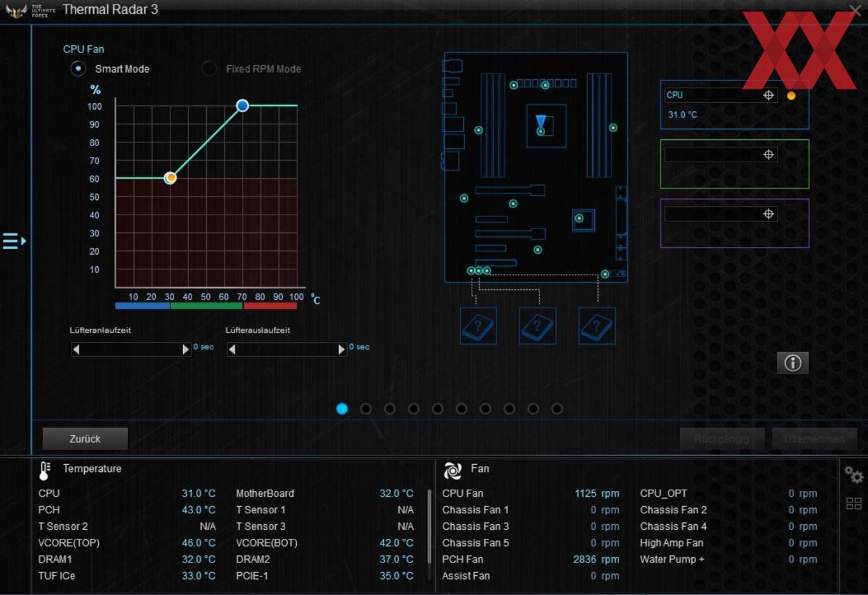Select the first (active) page dot
The height and width of the screenshot is (595, 868).
coord(342,409)
